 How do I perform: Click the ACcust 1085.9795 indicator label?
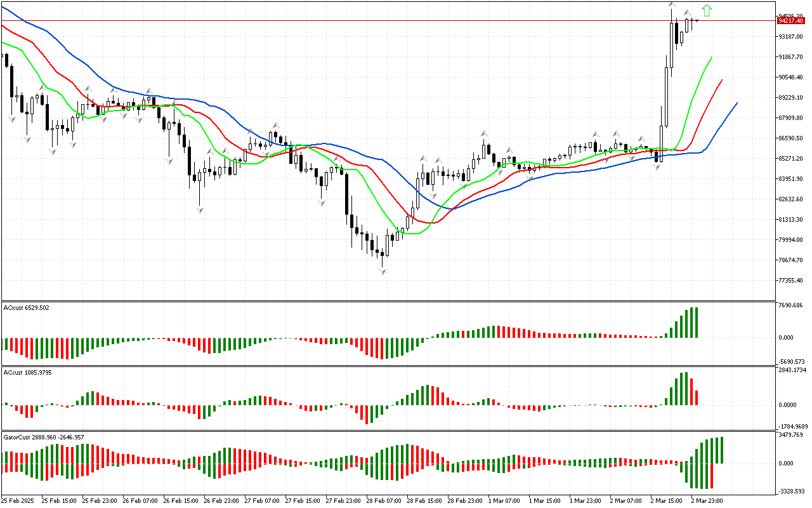27,372
